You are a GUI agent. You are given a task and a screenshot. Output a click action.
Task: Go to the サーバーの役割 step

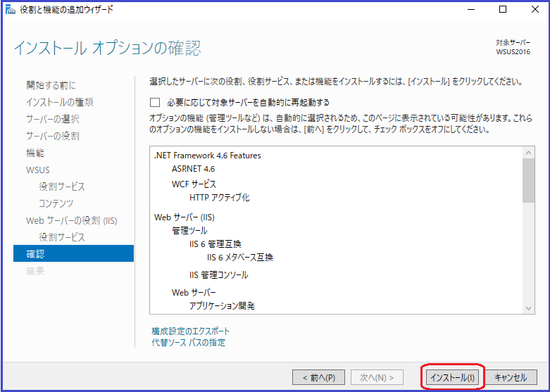(53, 136)
